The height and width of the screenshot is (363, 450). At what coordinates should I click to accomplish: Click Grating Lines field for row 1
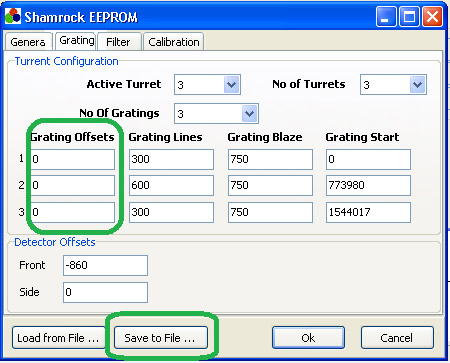pyautogui.click(x=171, y=159)
